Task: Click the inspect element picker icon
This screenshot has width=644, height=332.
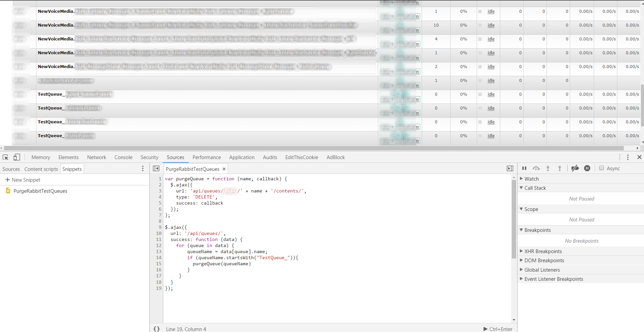Action: pos(5,157)
